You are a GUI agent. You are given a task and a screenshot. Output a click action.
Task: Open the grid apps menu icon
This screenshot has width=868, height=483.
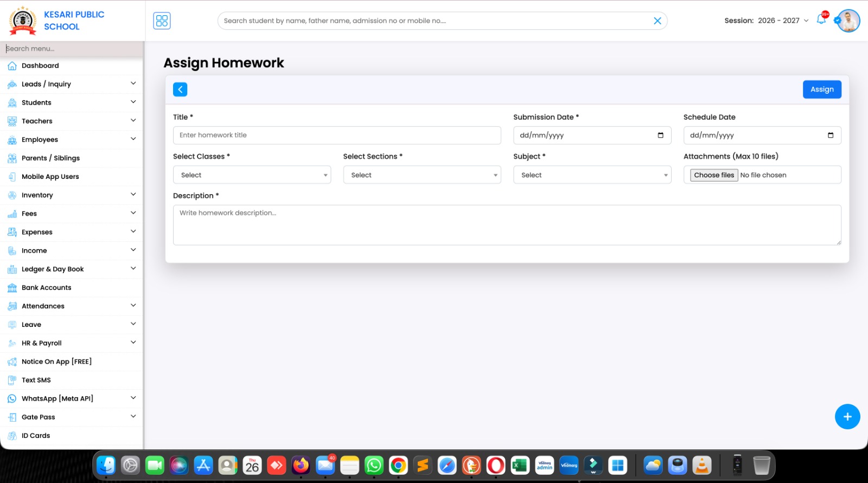point(162,21)
